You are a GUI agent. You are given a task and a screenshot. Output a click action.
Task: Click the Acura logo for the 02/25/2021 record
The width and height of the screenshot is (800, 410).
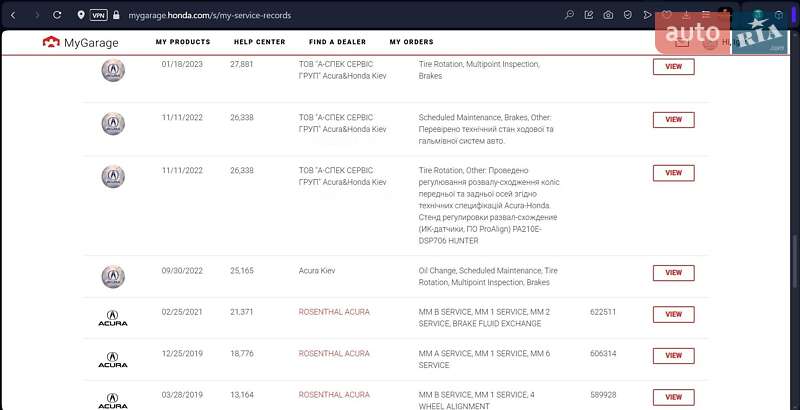(113, 318)
